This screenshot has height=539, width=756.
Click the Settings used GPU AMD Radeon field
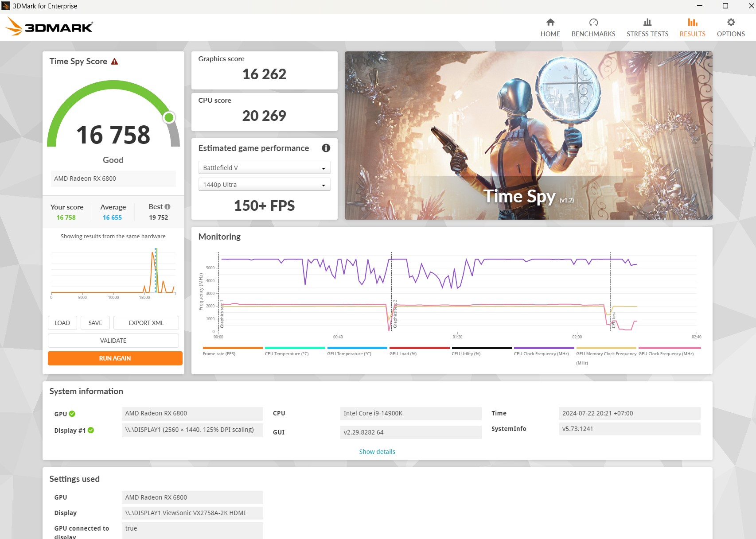point(192,497)
